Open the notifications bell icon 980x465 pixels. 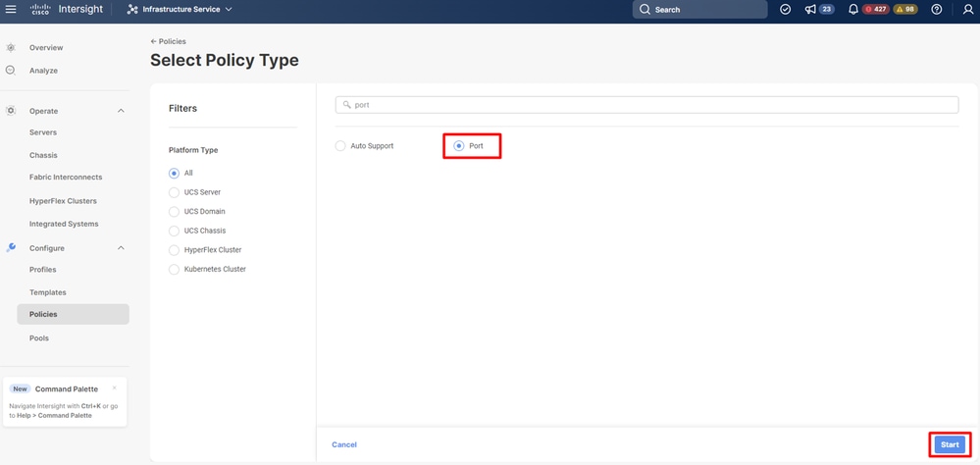tap(853, 10)
